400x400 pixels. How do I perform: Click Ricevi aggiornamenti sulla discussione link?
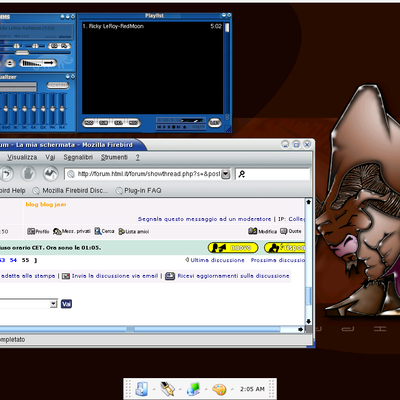[x=233, y=276]
